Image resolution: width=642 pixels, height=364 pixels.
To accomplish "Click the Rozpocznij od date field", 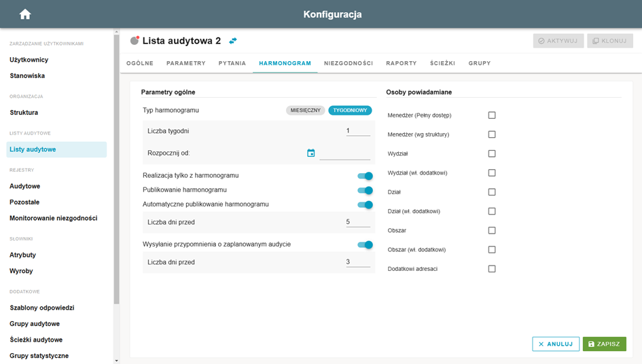I will [344, 153].
